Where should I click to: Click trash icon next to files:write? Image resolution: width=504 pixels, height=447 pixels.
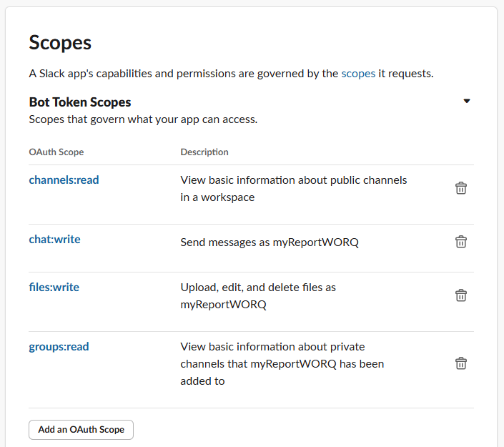(x=461, y=295)
